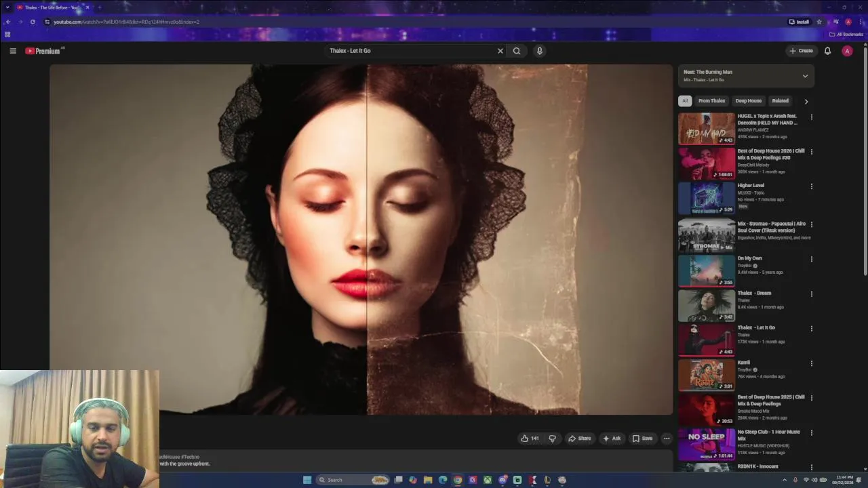Go to YouTube Premium home logo

[43, 51]
